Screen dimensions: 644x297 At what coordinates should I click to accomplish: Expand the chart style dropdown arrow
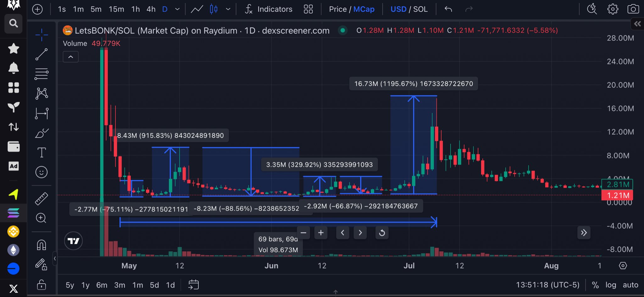[228, 9]
